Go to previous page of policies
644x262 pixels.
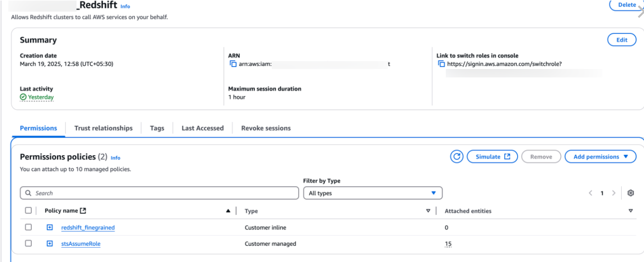click(590, 193)
